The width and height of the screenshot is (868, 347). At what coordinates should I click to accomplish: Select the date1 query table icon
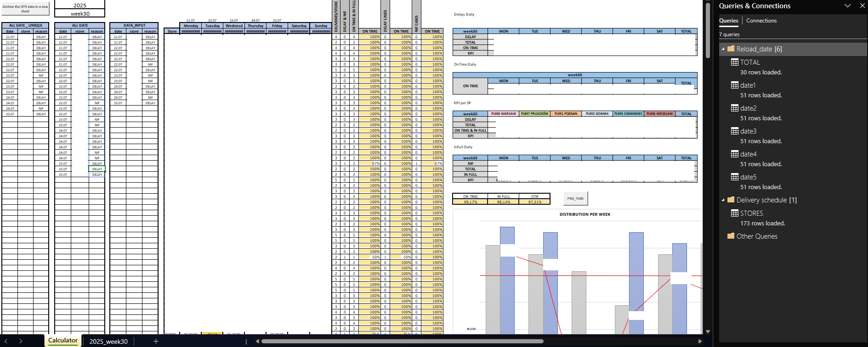coord(735,85)
